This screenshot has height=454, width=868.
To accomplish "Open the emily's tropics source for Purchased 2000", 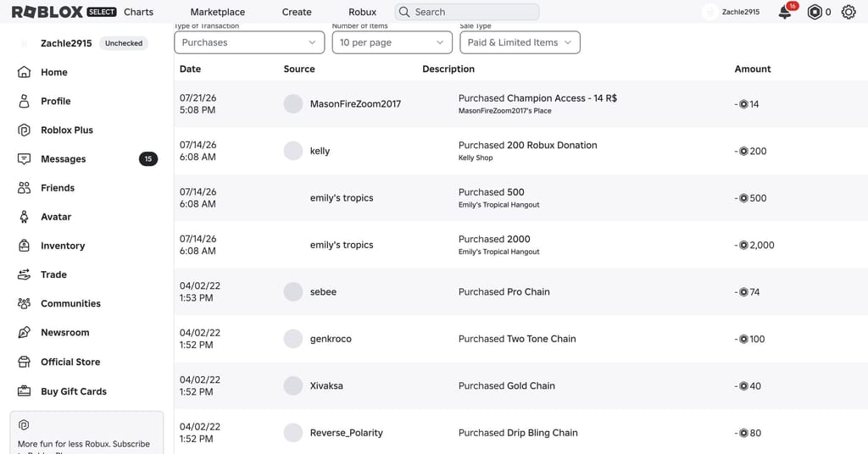I will click(x=342, y=245).
